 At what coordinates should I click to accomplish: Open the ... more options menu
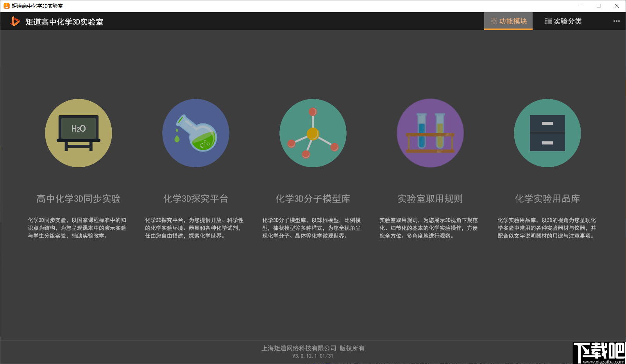click(617, 21)
